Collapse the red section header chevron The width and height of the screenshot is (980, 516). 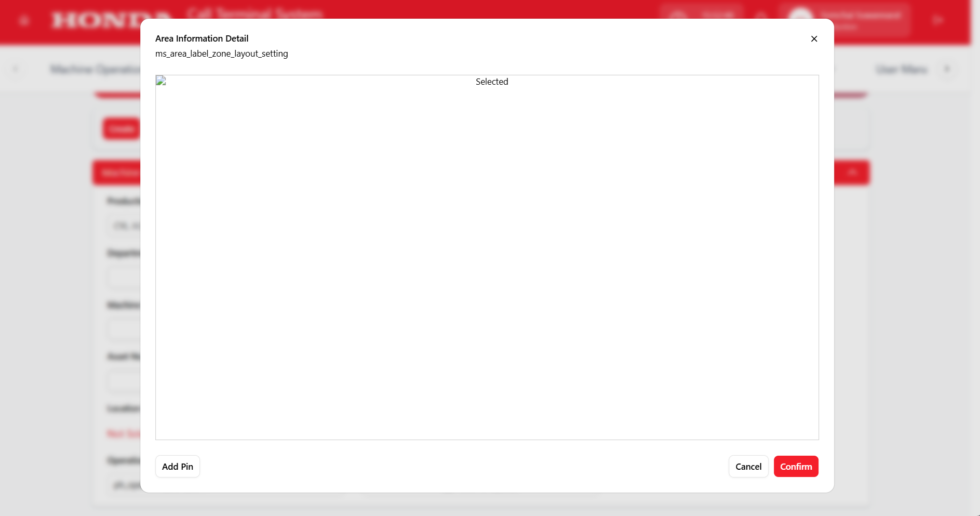tap(852, 173)
